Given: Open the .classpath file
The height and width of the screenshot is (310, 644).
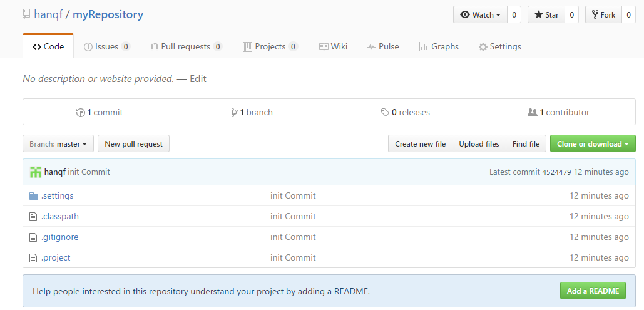Looking at the screenshot, I should [x=60, y=216].
